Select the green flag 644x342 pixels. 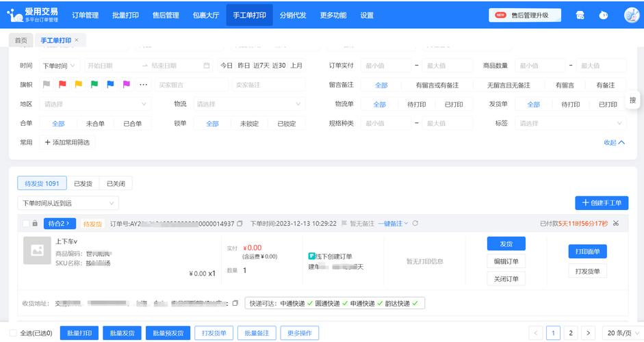point(94,84)
